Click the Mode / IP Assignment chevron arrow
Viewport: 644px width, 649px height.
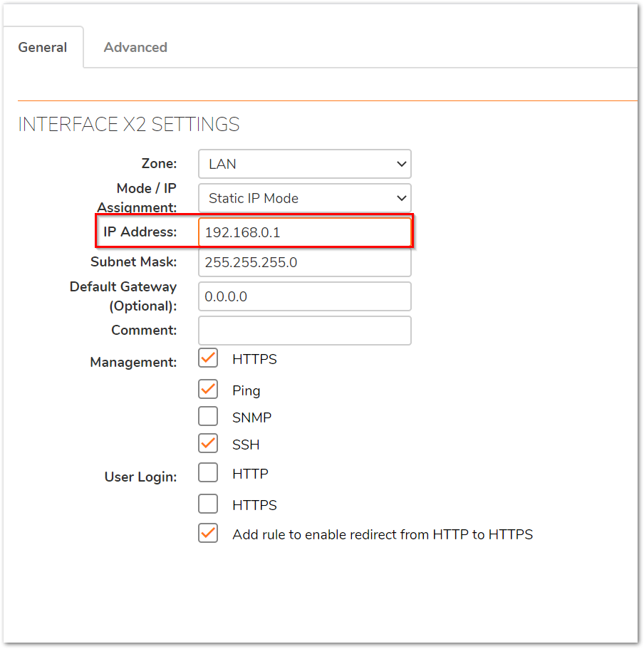tap(401, 198)
